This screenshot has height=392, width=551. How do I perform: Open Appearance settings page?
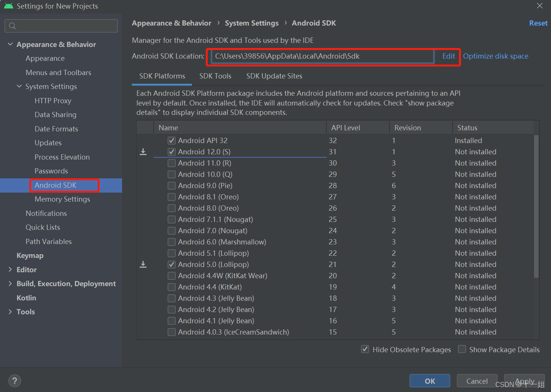(x=45, y=59)
